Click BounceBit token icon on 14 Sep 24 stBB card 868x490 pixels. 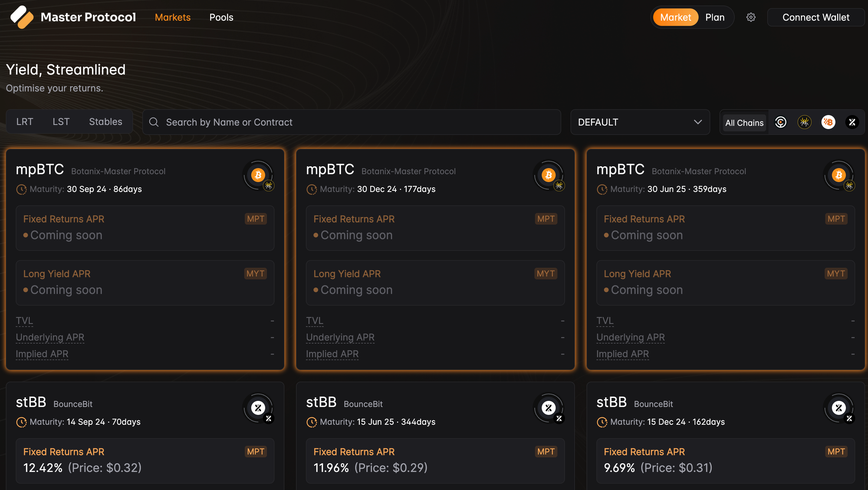[x=258, y=408]
